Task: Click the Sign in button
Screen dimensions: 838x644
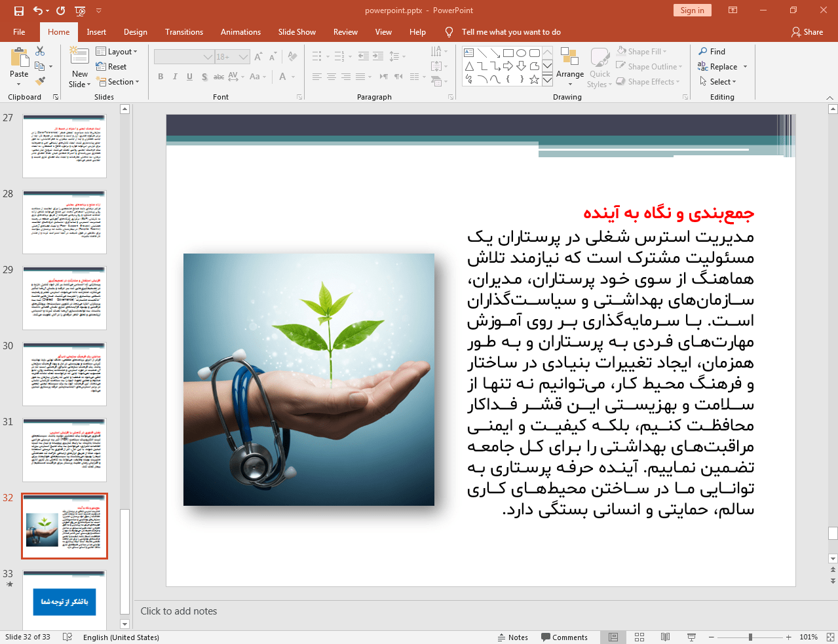Action: point(692,10)
